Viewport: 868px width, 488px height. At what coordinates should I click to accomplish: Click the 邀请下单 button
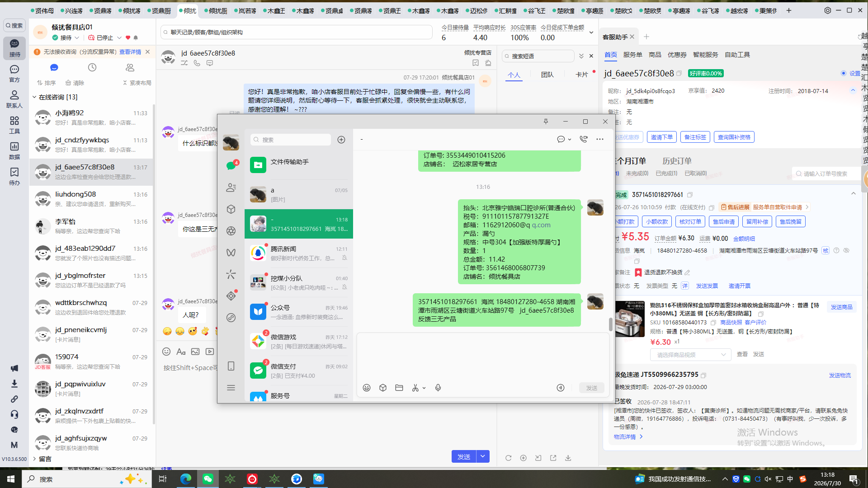[x=661, y=137]
